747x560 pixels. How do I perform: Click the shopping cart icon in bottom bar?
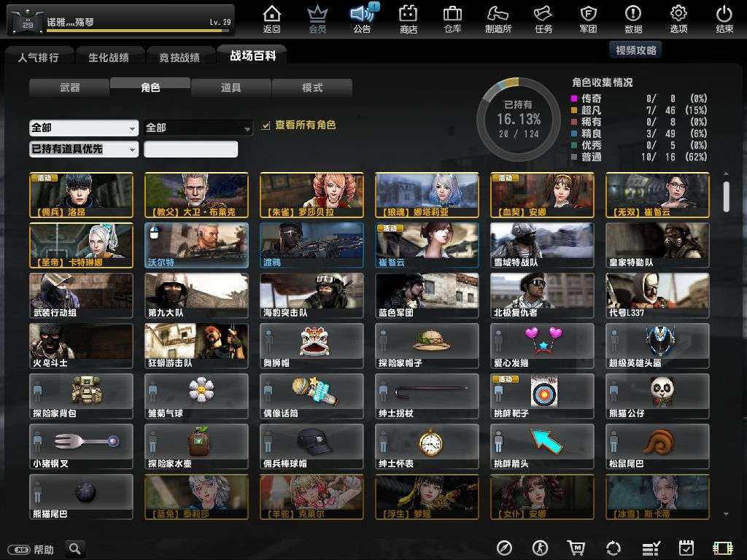click(576, 548)
